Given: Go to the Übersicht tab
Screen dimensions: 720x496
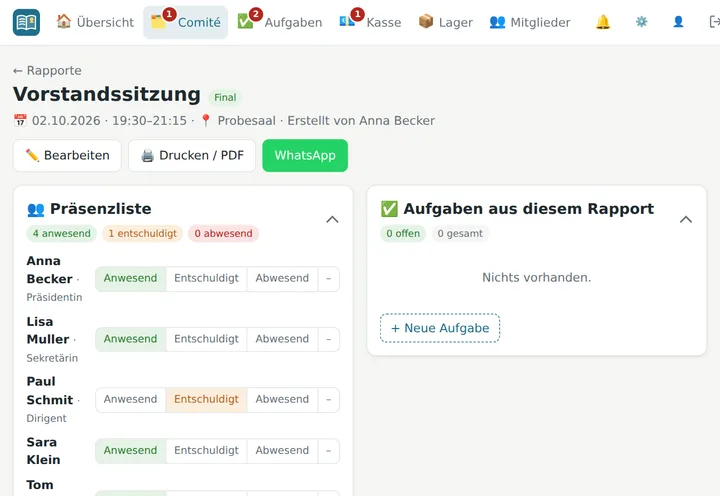Looking at the screenshot, I should 95,22.
